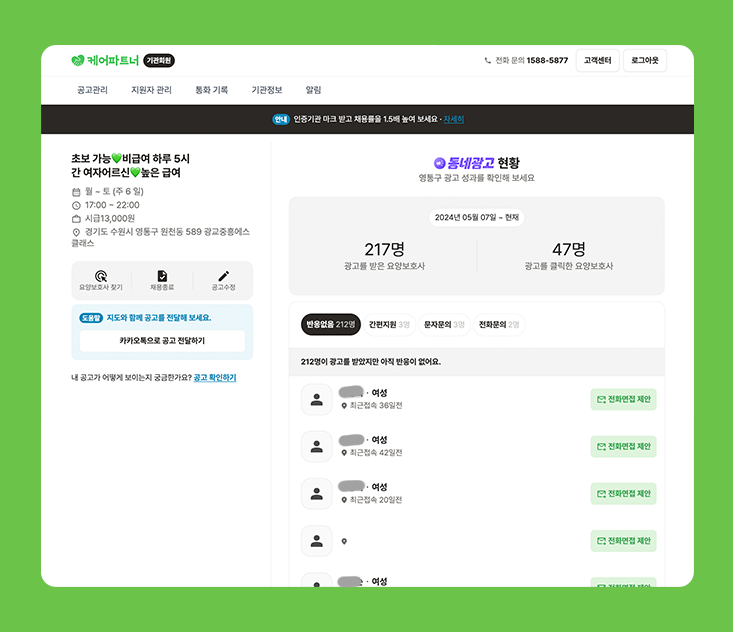The width and height of the screenshot is (733, 632).
Task: Click location pin beside 최근접속 42일전
Action: [x=344, y=453]
